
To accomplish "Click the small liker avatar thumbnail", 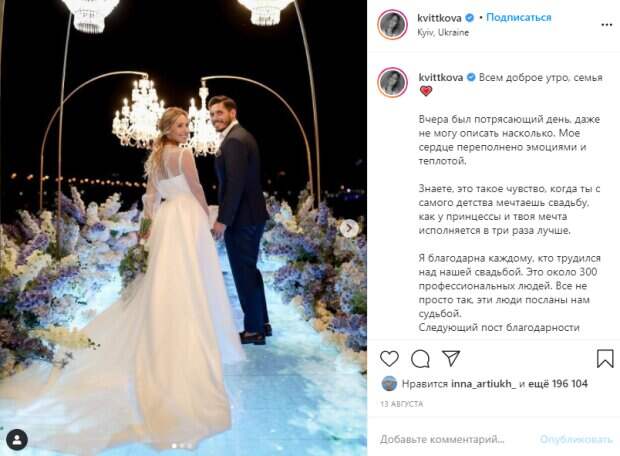I will pos(389,383).
